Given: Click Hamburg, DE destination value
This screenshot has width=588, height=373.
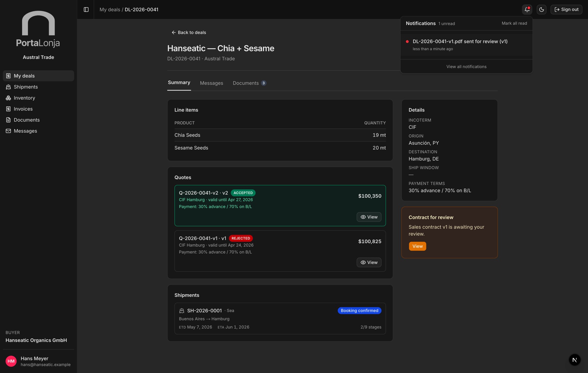Looking at the screenshot, I should (423, 159).
